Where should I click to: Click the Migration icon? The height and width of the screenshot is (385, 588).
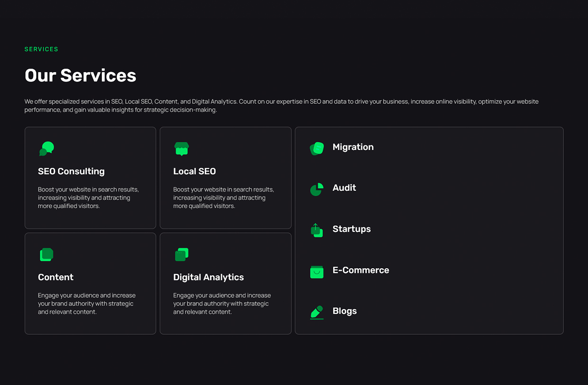(x=317, y=148)
